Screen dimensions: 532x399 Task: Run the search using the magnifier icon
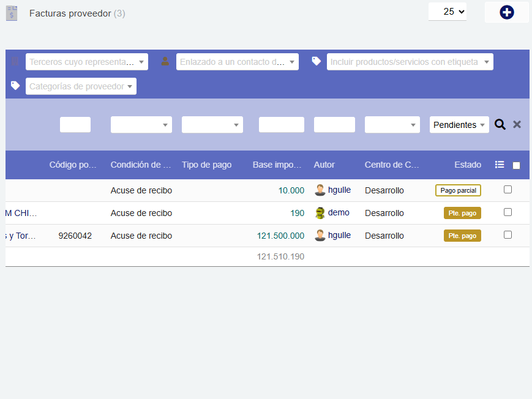[500, 124]
